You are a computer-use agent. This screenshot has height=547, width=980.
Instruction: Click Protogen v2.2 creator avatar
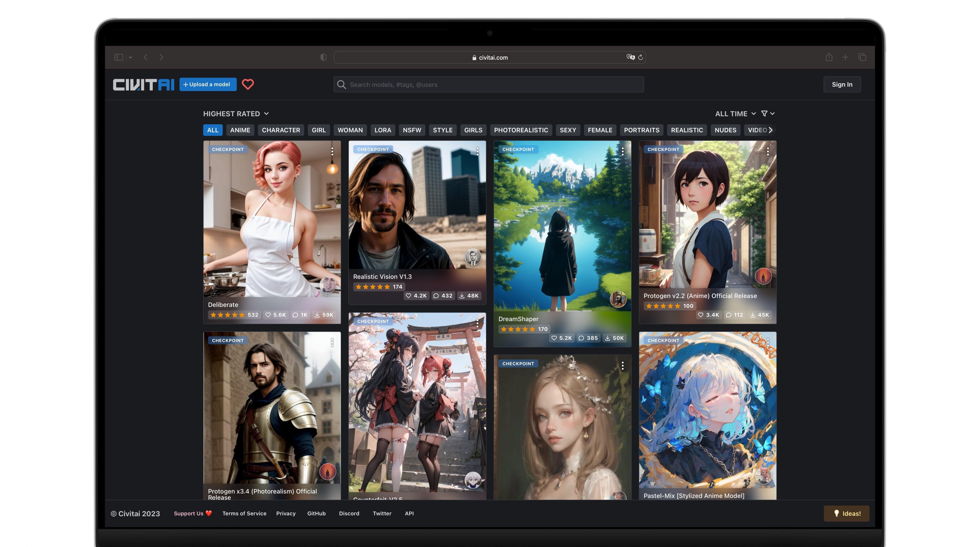pos(763,276)
